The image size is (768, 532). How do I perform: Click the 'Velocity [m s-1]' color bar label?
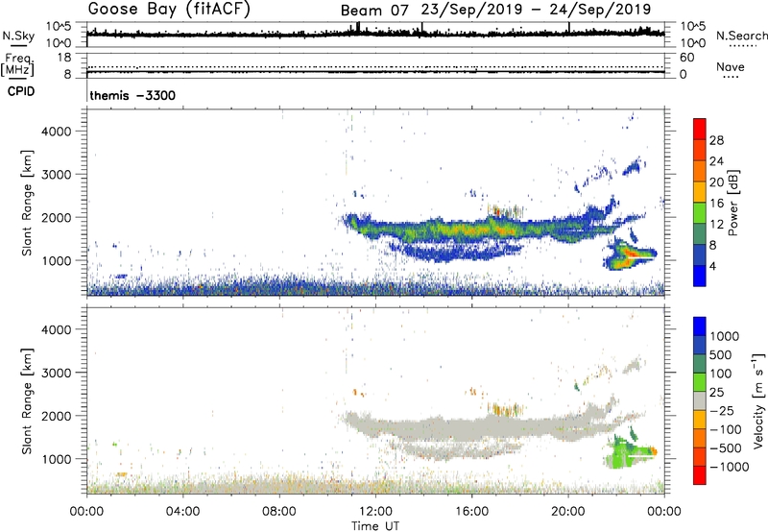pos(758,400)
